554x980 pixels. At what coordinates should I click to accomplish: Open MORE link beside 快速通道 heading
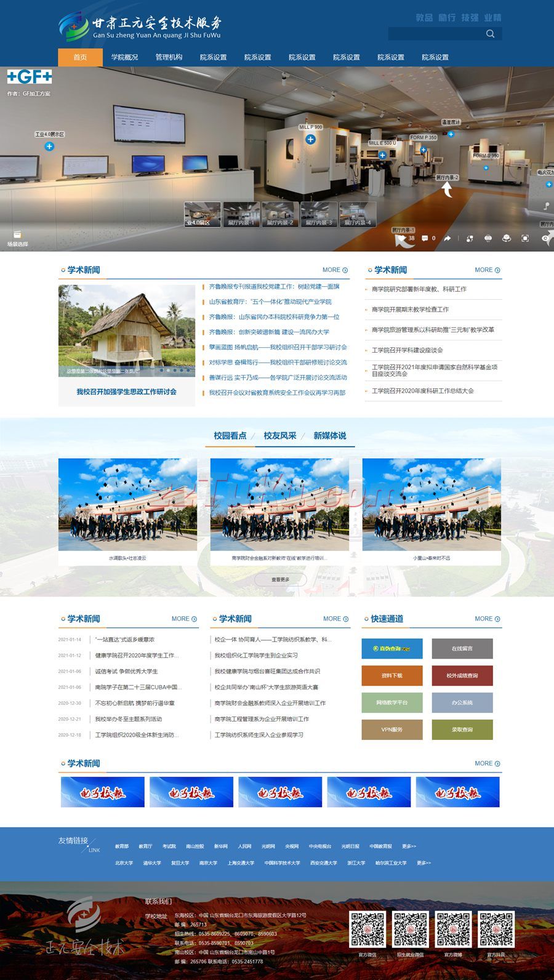pos(487,619)
